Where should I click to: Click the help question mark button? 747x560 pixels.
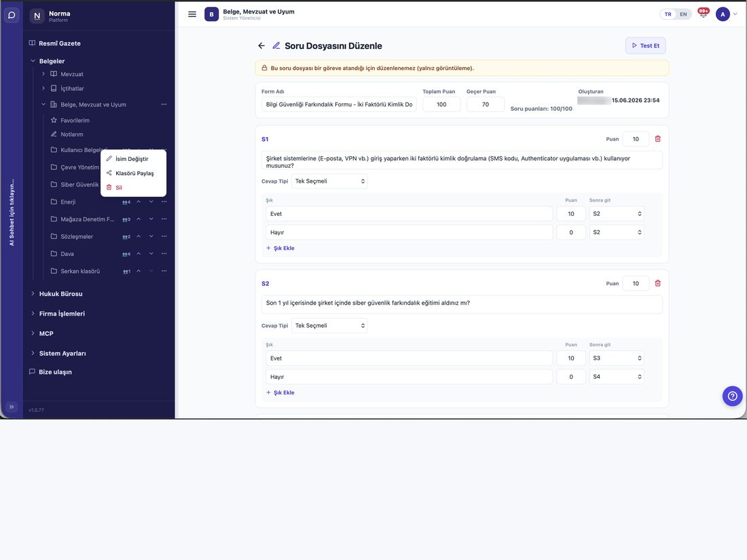[x=732, y=396]
